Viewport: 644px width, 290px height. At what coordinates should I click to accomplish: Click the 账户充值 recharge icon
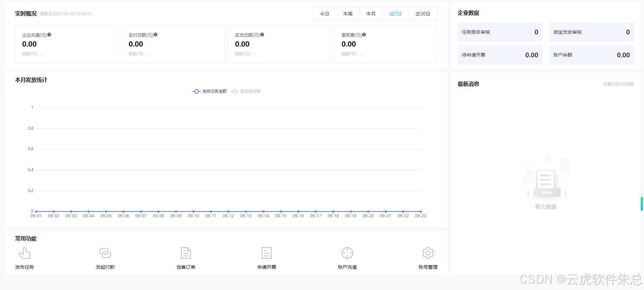[347, 253]
